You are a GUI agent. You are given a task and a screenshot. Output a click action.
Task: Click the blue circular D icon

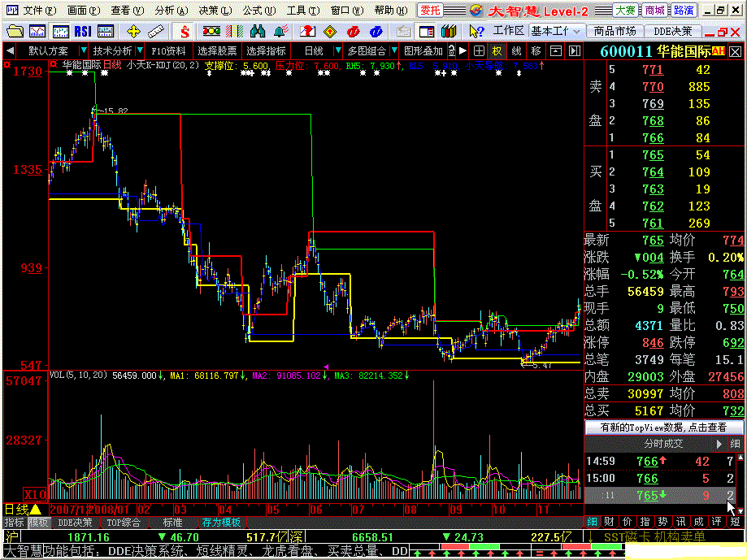click(376, 32)
